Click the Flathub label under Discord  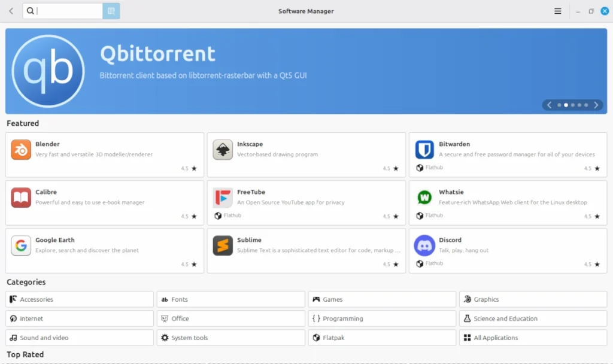coord(434,263)
